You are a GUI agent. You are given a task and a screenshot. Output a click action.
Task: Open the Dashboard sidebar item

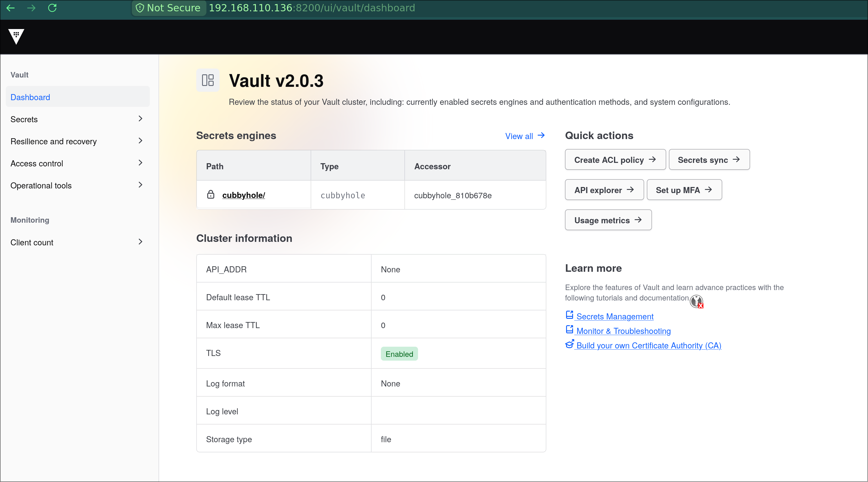point(78,97)
